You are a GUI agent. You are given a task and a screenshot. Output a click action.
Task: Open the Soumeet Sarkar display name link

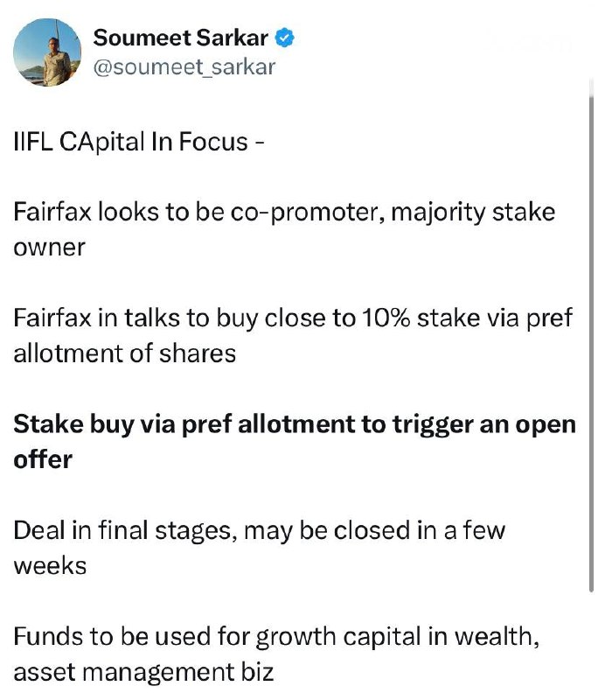[x=184, y=38]
